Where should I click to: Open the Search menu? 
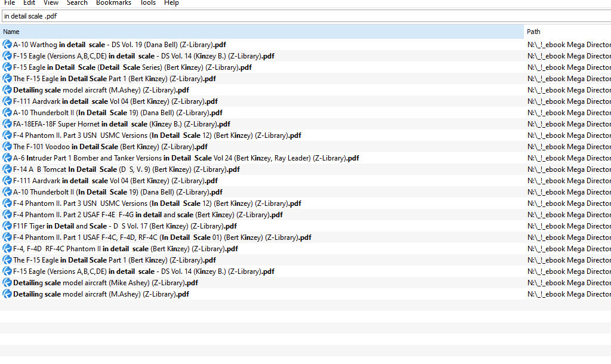tap(77, 3)
